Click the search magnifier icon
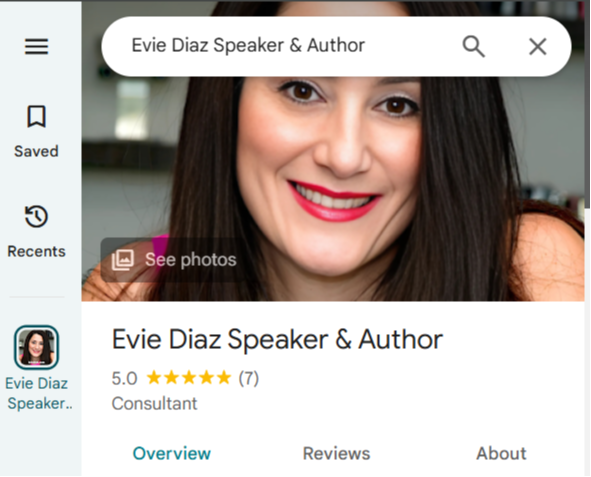 pos(473,46)
